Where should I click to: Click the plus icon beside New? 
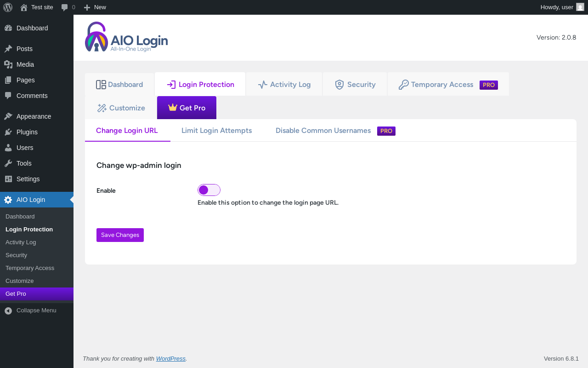(x=87, y=7)
